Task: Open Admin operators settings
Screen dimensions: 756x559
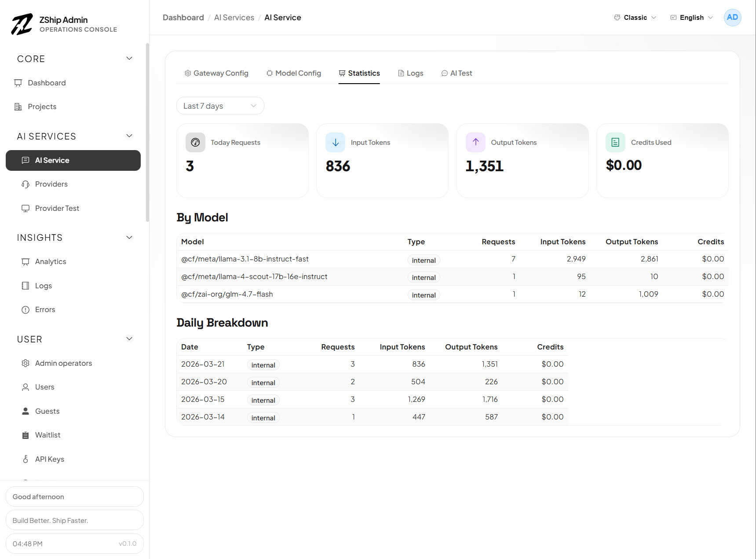Action: (63, 363)
